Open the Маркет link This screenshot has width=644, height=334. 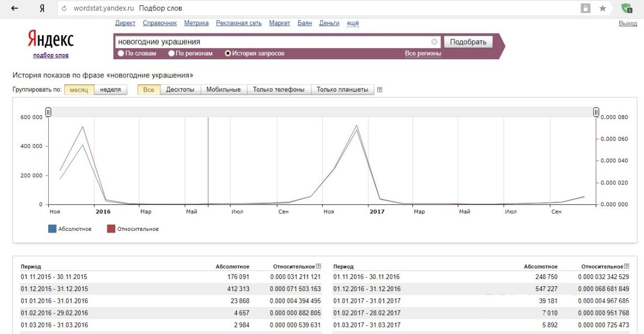pos(279,23)
